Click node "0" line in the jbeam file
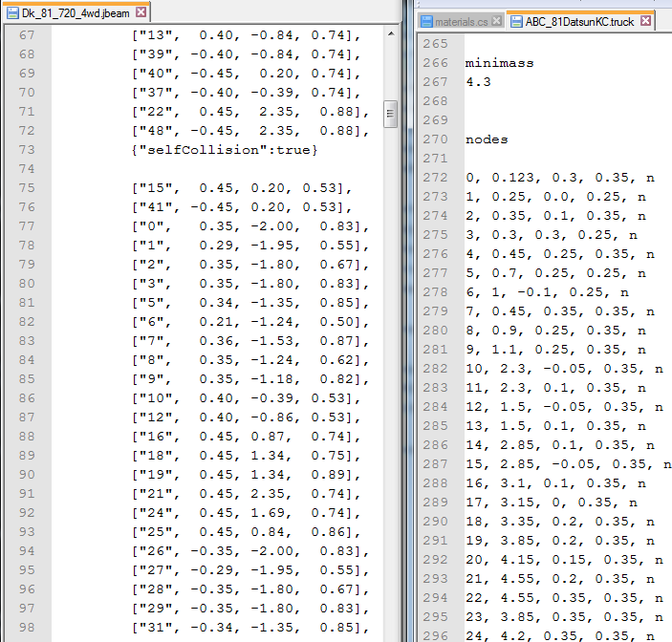The height and width of the screenshot is (642, 672). [250, 226]
